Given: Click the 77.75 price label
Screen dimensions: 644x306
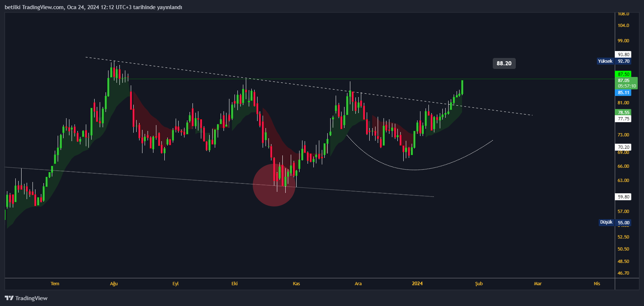Looking at the screenshot, I should [x=624, y=119].
